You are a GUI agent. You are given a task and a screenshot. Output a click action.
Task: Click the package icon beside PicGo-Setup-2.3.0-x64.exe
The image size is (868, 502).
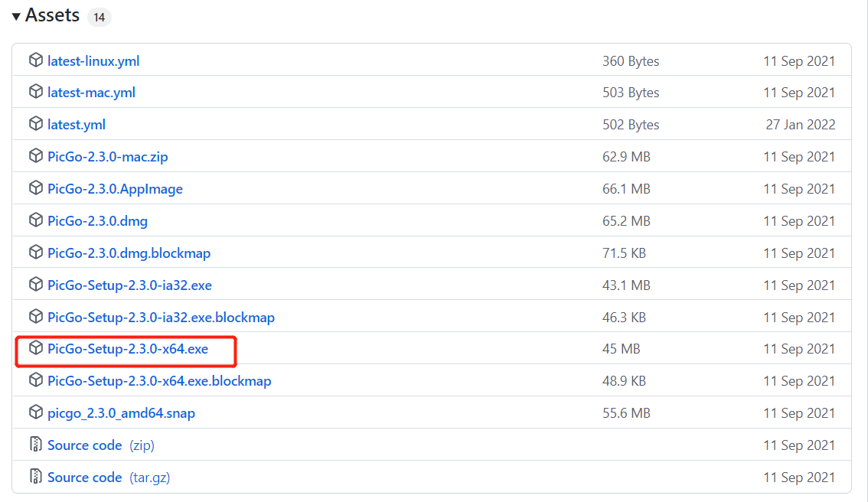coord(36,347)
